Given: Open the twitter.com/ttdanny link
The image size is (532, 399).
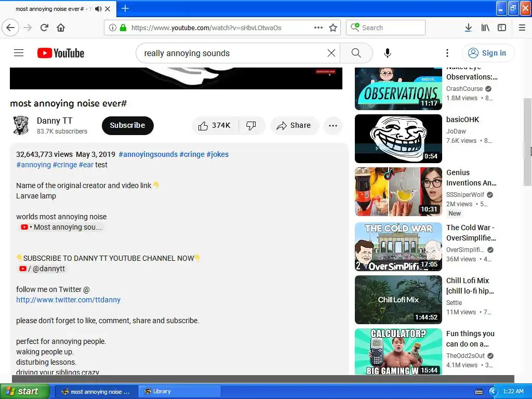Looking at the screenshot, I should [68, 300].
